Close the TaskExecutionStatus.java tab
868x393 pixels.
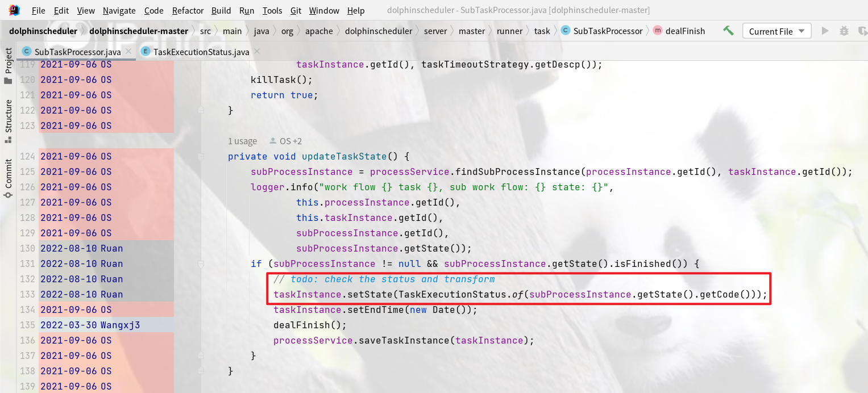click(x=257, y=52)
